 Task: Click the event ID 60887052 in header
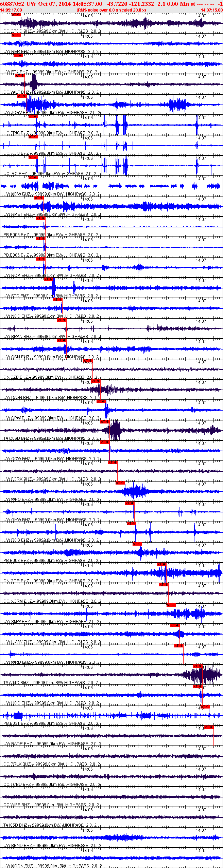click(x=13, y=4)
